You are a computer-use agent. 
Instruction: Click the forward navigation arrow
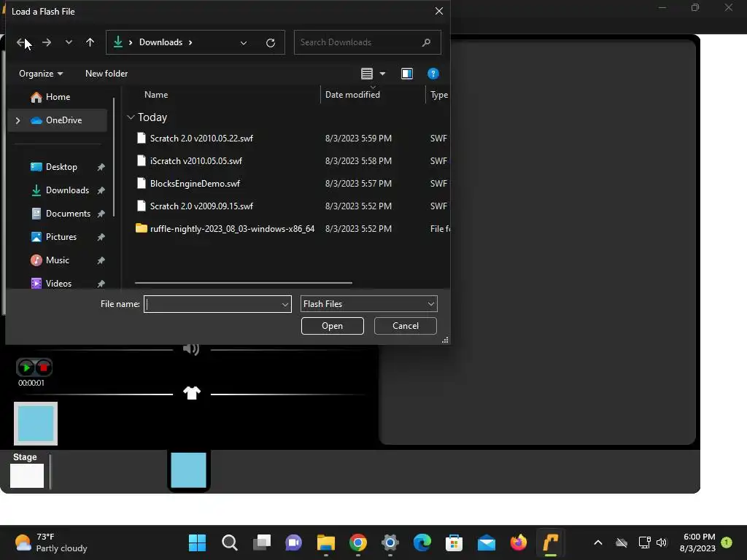point(46,42)
